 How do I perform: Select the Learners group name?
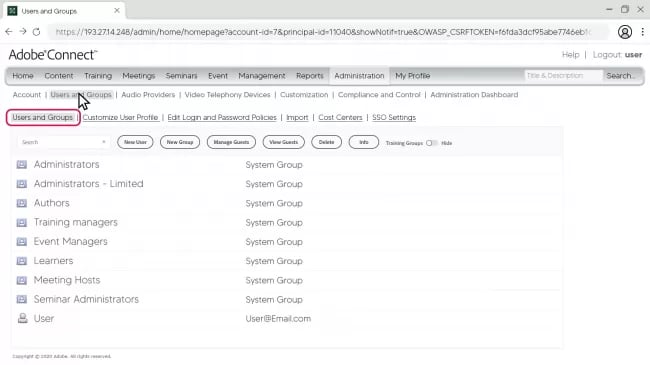[53, 261]
